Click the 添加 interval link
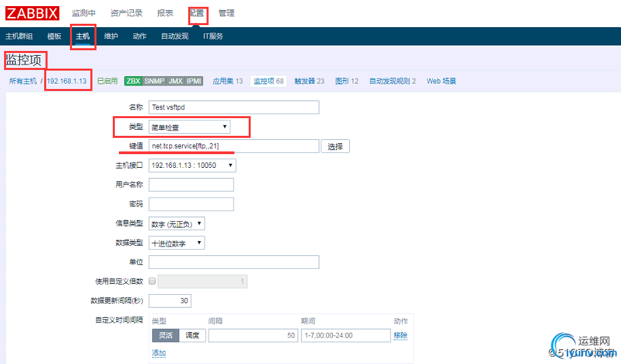This screenshot has width=621, height=364. pyautogui.click(x=159, y=353)
